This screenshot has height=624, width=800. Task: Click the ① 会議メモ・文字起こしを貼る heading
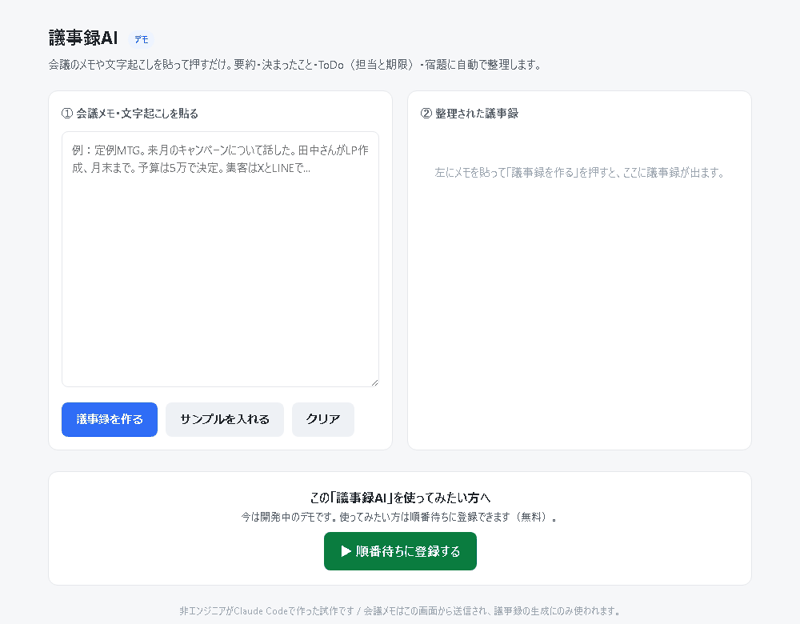pos(130,113)
